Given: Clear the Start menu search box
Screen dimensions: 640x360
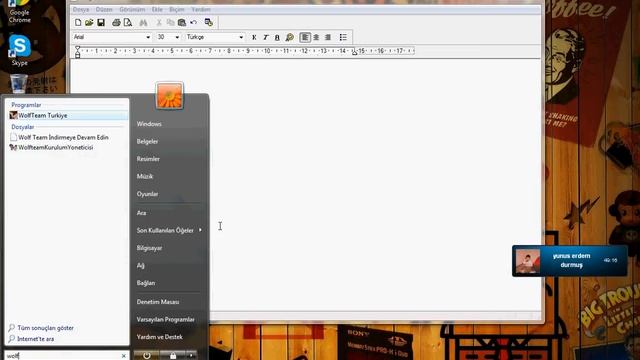Looking at the screenshot, I should (124, 356).
